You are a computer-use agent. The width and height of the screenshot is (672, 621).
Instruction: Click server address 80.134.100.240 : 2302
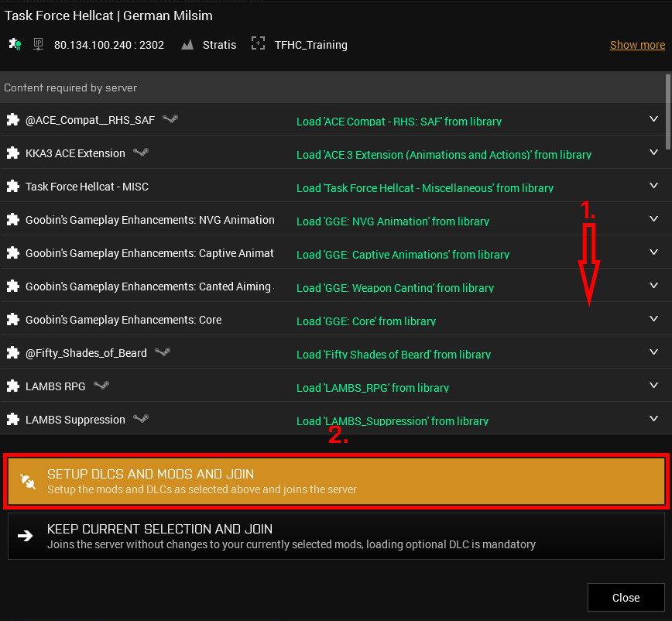pos(109,45)
